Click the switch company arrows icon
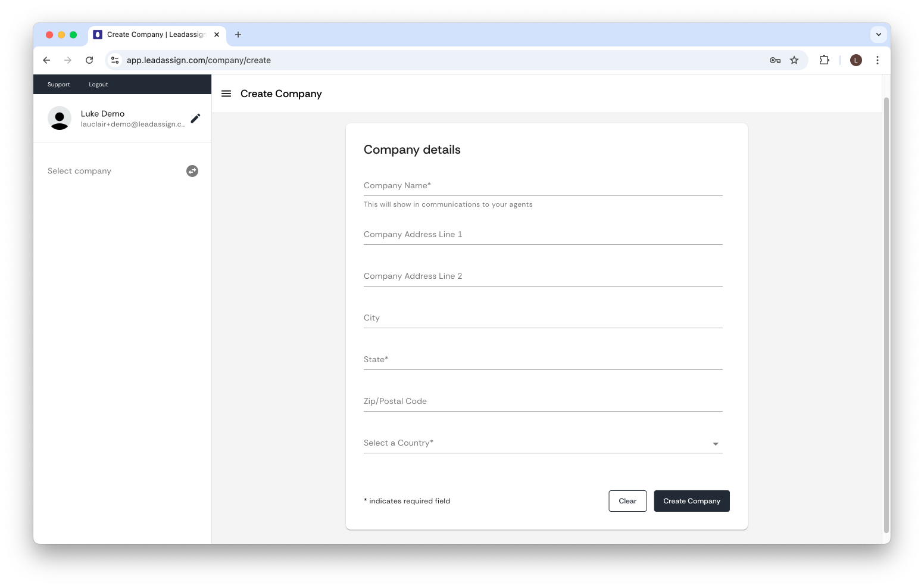This screenshot has height=588, width=924. (x=192, y=171)
